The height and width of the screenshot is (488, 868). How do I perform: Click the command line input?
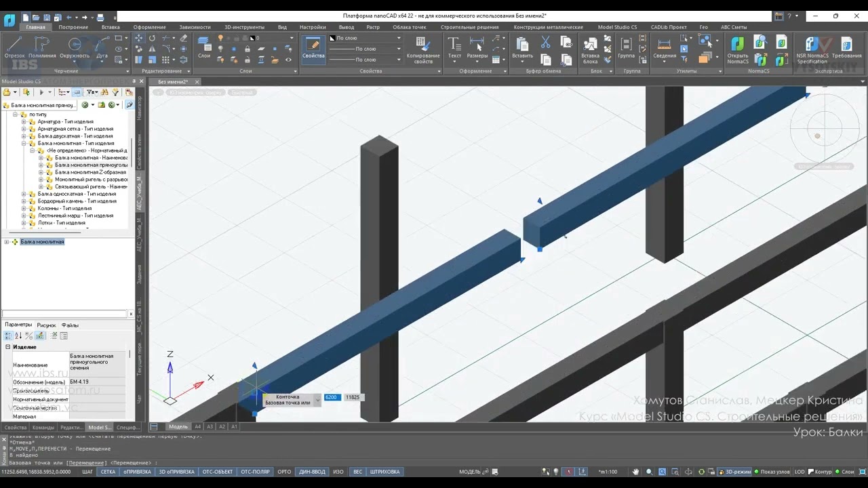pos(434,463)
